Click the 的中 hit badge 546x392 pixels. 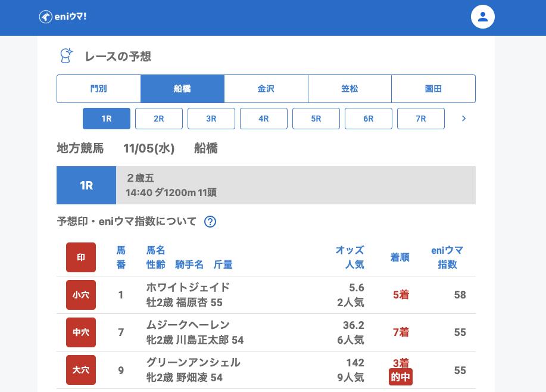point(401,377)
